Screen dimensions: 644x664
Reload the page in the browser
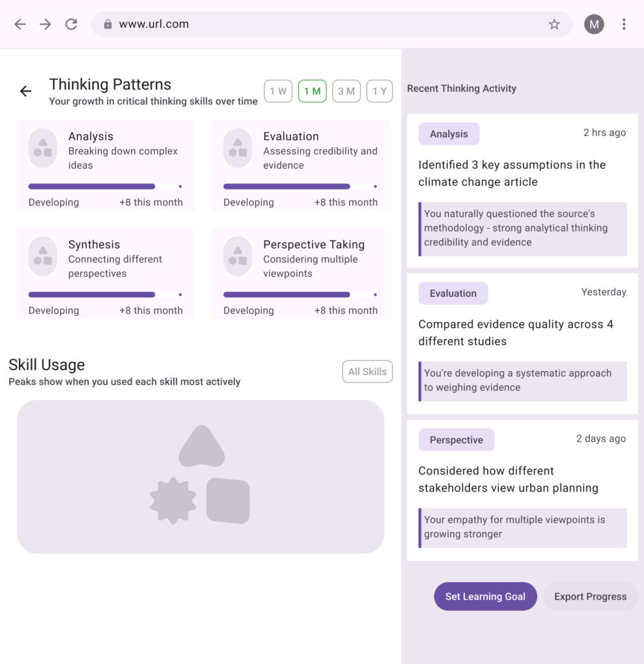(x=71, y=25)
